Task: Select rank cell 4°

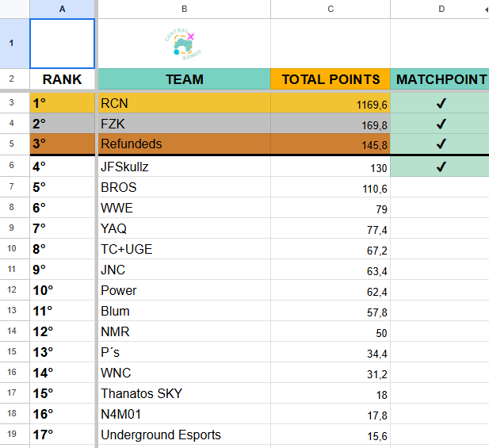Action: coord(63,167)
